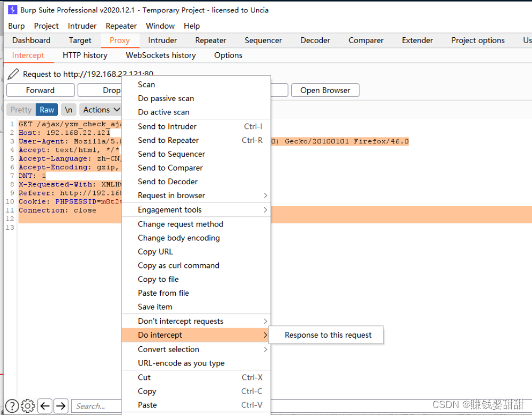Open Proxy Options sub-tab

click(x=228, y=55)
